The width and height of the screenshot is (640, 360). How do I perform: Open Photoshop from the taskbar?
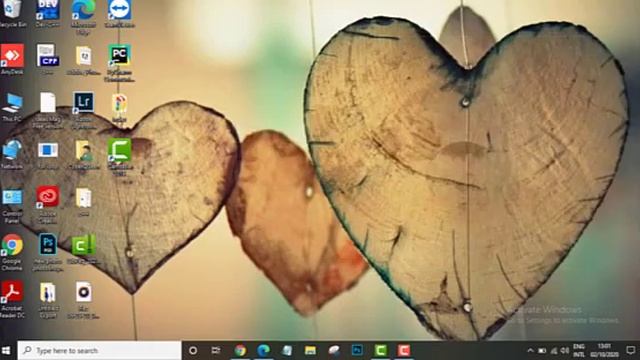point(357,350)
